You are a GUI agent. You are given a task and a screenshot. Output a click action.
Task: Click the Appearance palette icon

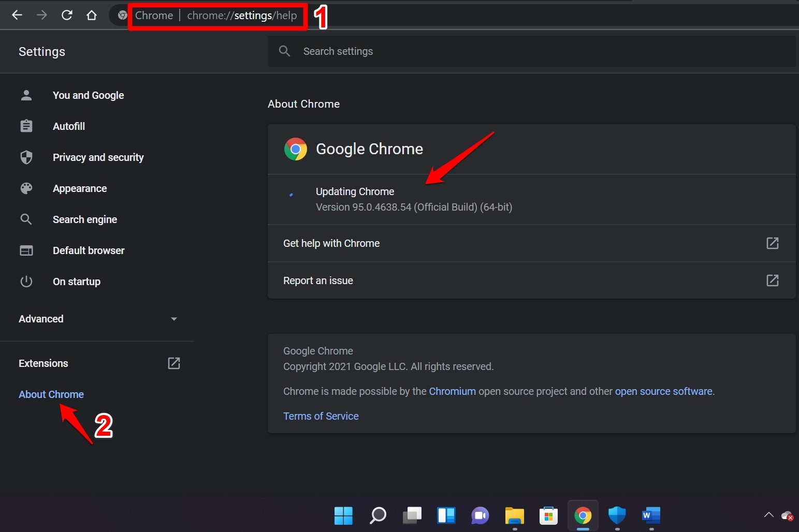tap(26, 188)
